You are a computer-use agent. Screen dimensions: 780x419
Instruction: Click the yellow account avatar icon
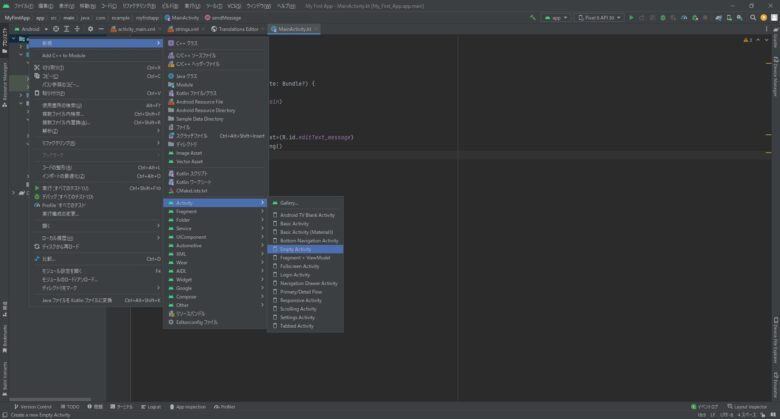point(764,18)
